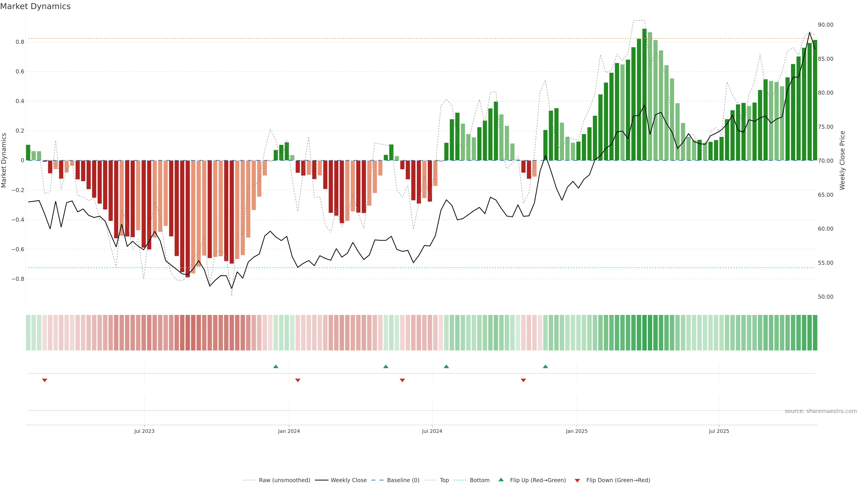Click red flip-down marker between Jul 2024 and Jan 2025

coord(523,380)
